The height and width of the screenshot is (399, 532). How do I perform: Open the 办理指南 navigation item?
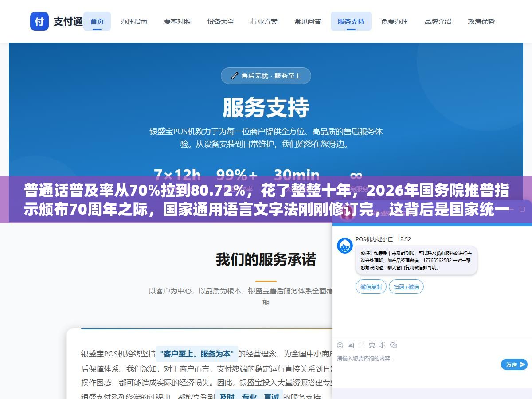[133, 21]
